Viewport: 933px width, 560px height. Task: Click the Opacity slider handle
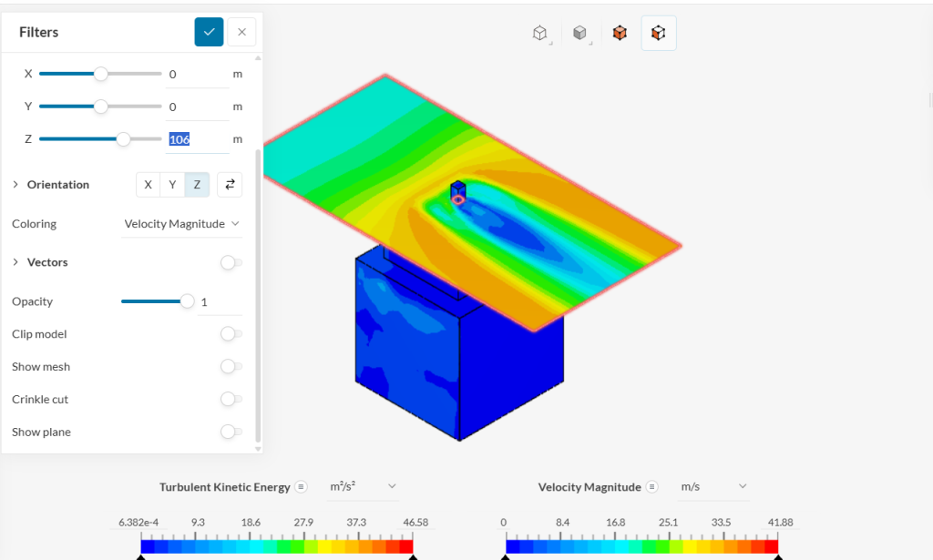point(188,301)
